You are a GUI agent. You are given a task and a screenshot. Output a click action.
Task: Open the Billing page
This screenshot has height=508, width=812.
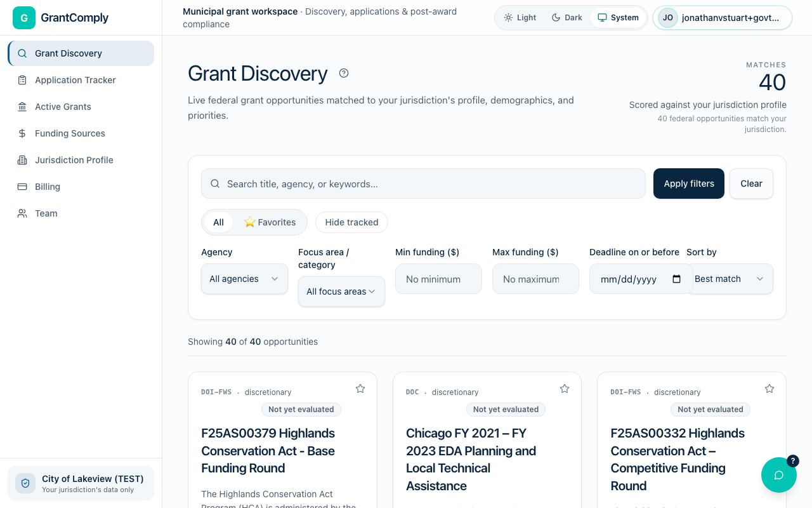[x=81, y=187]
